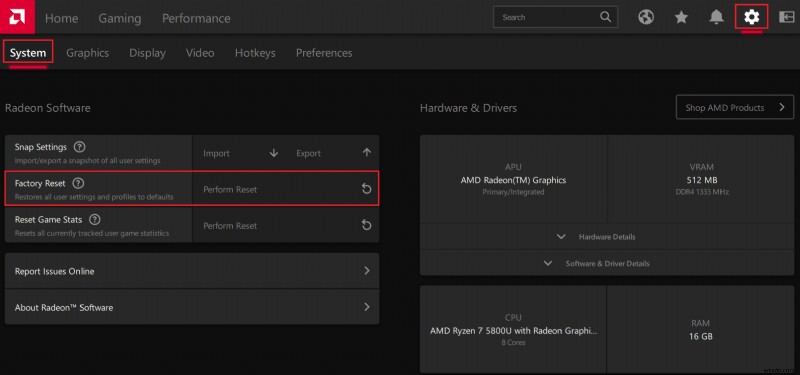This screenshot has height=375, width=800.
Task: Click AMD Radeon(TM) Graphics APU text
Action: click(513, 180)
